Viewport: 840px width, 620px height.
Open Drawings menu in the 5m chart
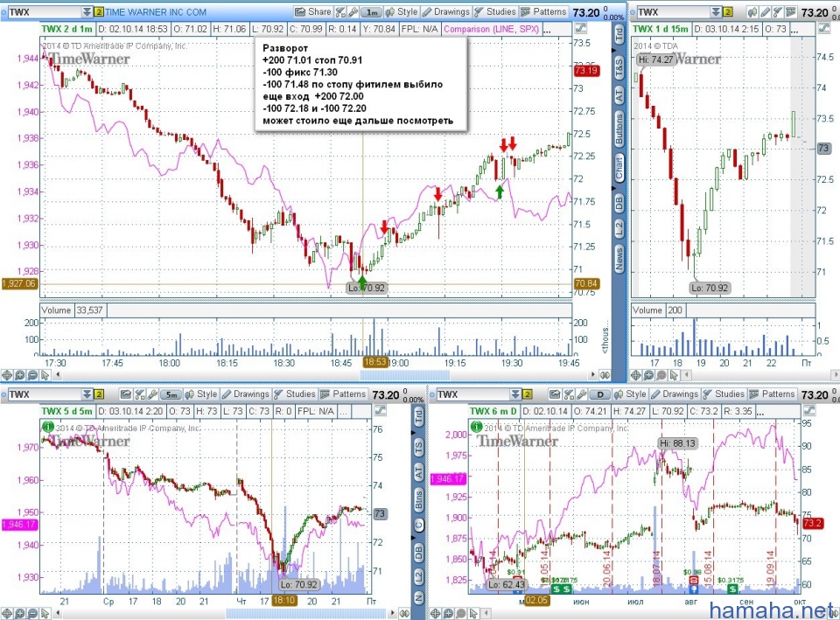[246, 394]
